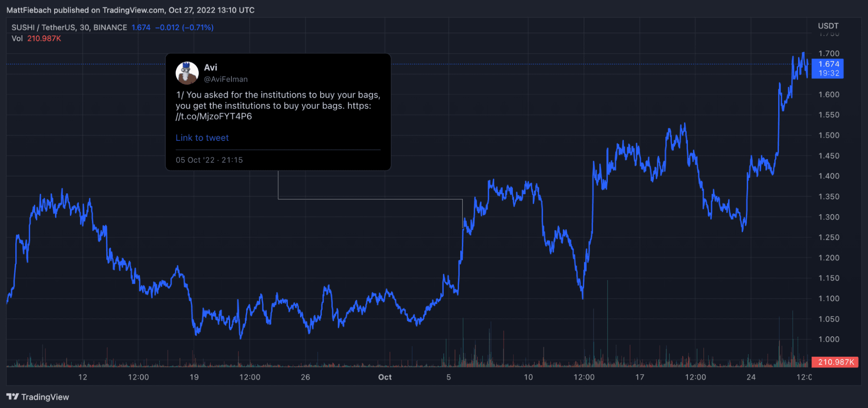Click the Avi display name in tweet
Image resolution: width=868 pixels, height=408 pixels.
[x=211, y=67]
